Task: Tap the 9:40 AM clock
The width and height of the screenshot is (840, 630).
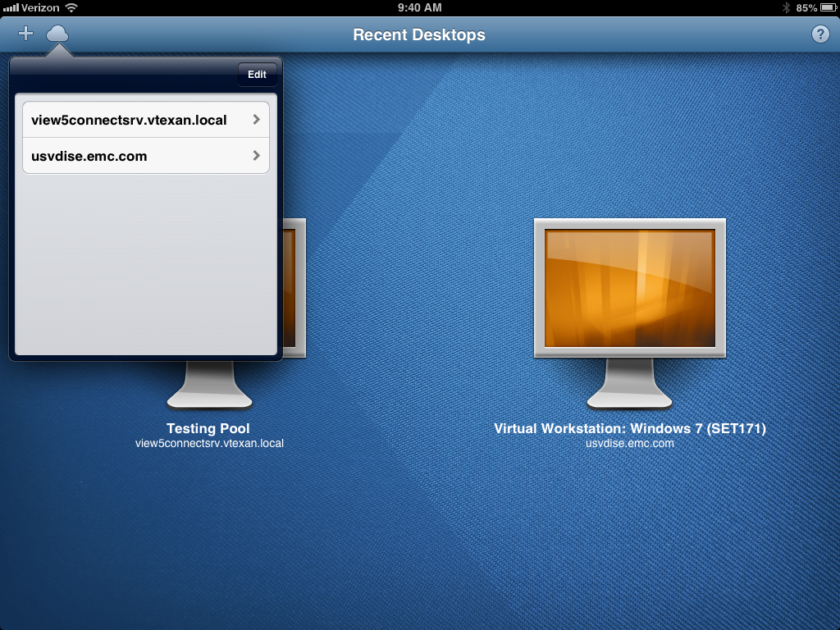Action: pyautogui.click(x=419, y=7)
